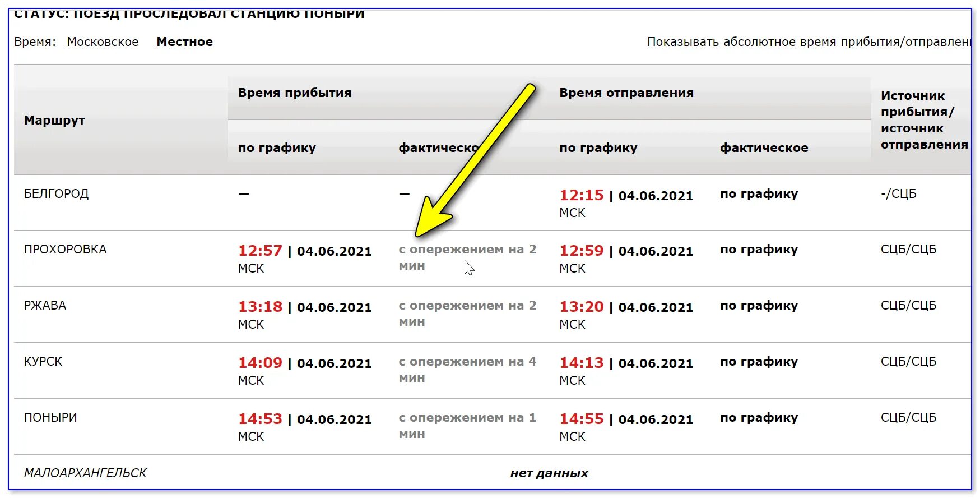Viewport: 980px width, 498px height.
Task: Click по графику under Время прибытия
Action: point(277,148)
